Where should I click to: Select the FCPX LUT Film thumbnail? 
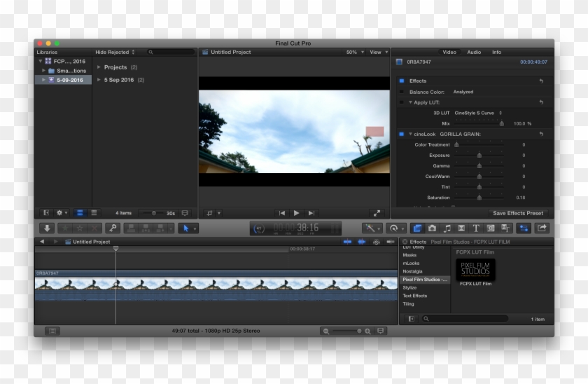(x=475, y=270)
